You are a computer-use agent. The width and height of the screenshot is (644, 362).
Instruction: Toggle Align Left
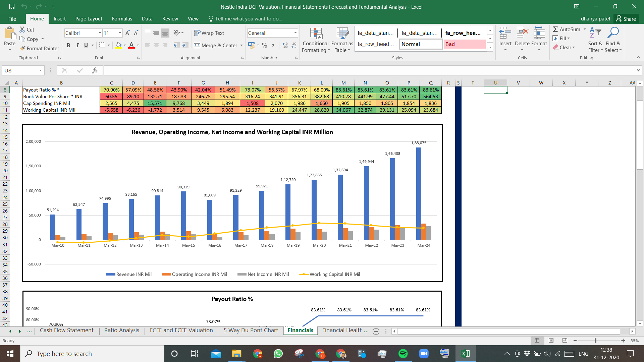tap(148, 45)
